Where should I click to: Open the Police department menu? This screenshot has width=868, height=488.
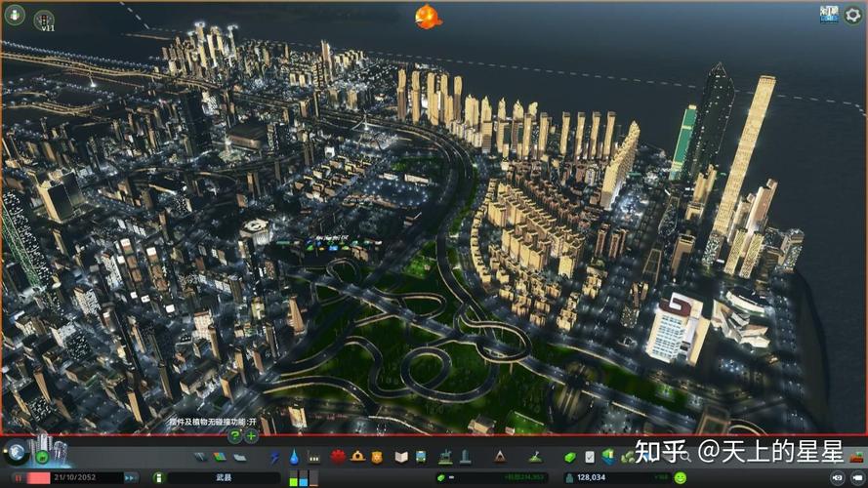[377, 457]
